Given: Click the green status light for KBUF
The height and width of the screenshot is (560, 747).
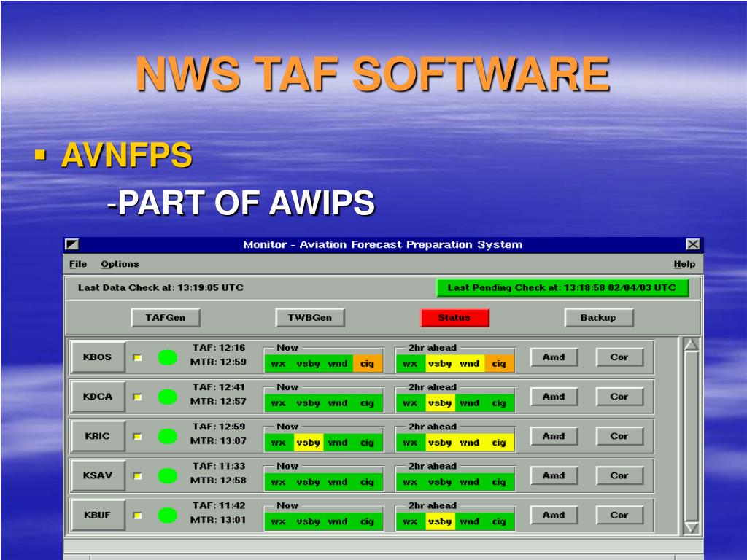Looking at the screenshot, I should tap(167, 516).
